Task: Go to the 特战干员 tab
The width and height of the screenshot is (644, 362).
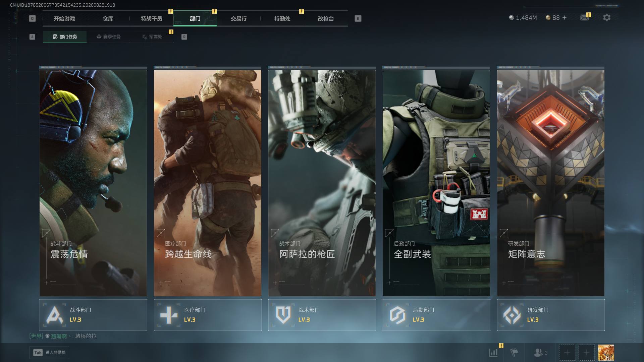Action: coord(152,19)
